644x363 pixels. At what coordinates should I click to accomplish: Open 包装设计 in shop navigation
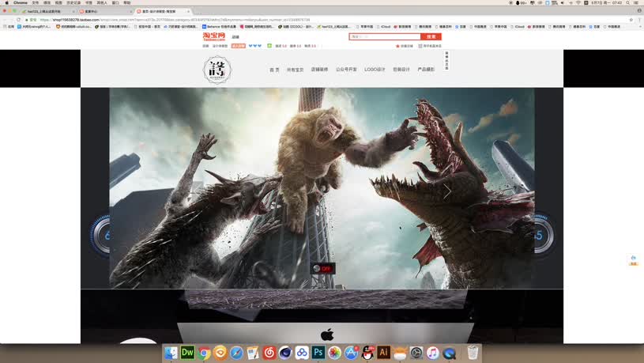[x=401, y=70]
